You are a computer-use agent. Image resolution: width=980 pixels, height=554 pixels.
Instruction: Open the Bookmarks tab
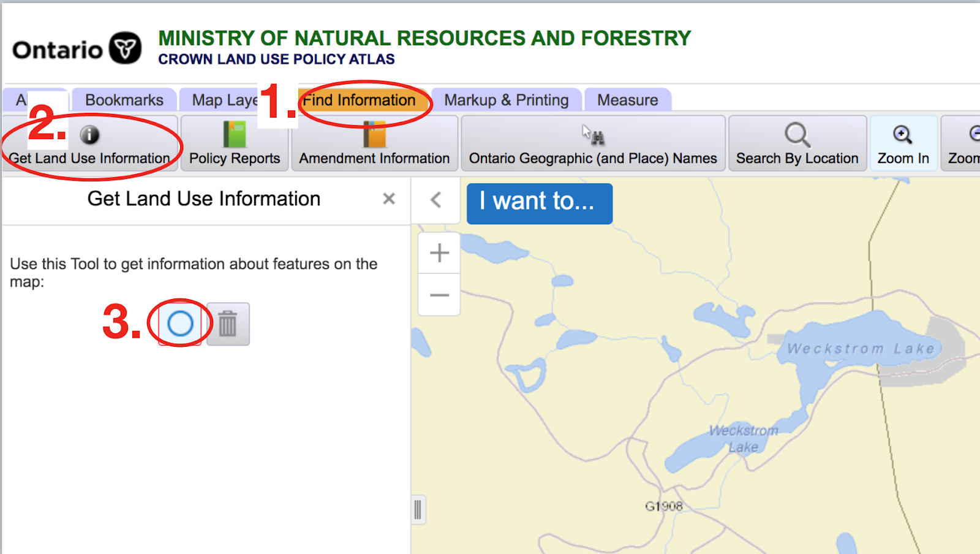tap(124, 100)
